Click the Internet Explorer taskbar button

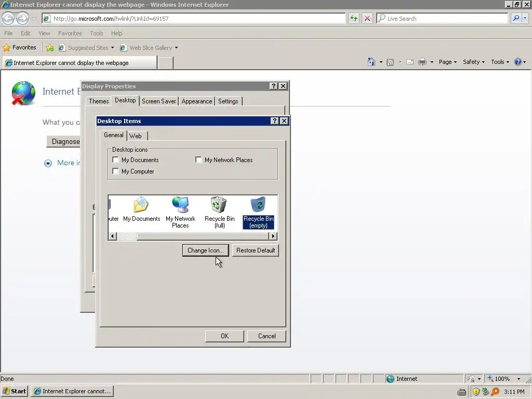[x=72, y=391]
